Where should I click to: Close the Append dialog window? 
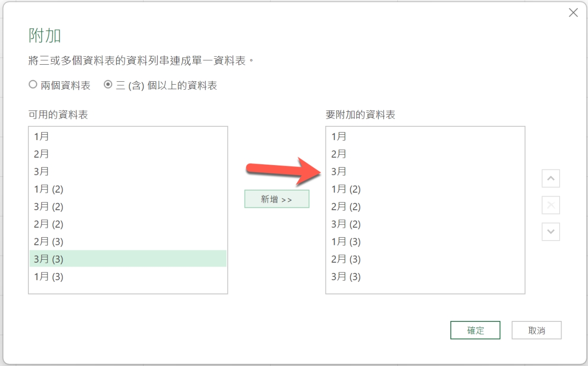pyautogui.click(x=573, y=13)
